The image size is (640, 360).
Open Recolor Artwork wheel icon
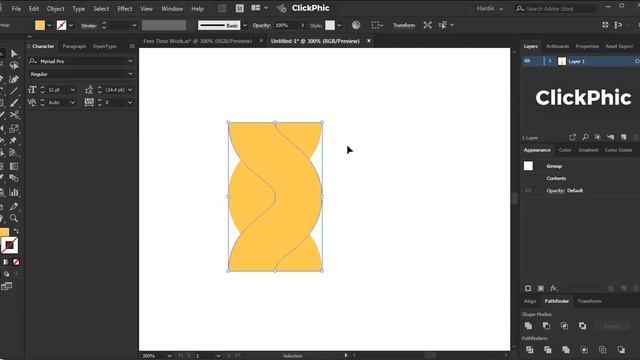click(356, 25)
